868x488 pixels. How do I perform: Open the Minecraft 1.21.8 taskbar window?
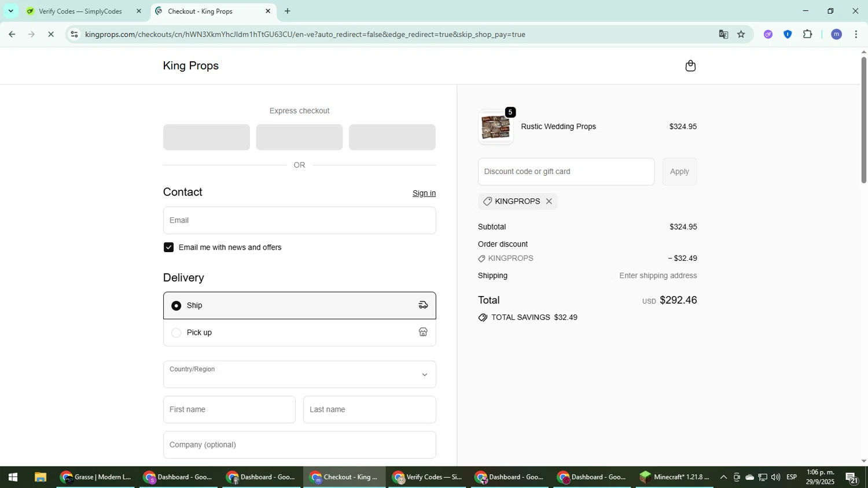tap(675, 478)
